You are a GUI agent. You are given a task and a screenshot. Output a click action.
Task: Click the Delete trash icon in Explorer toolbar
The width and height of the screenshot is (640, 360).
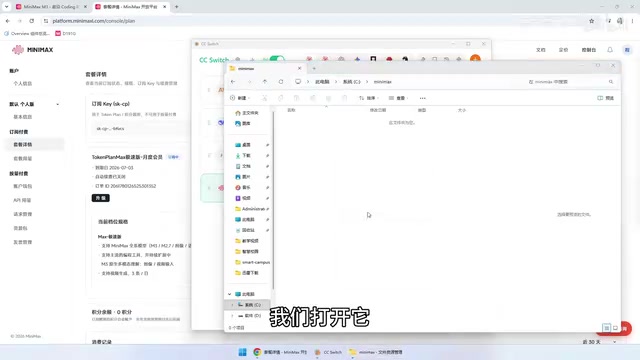click(x=344, y=98)
